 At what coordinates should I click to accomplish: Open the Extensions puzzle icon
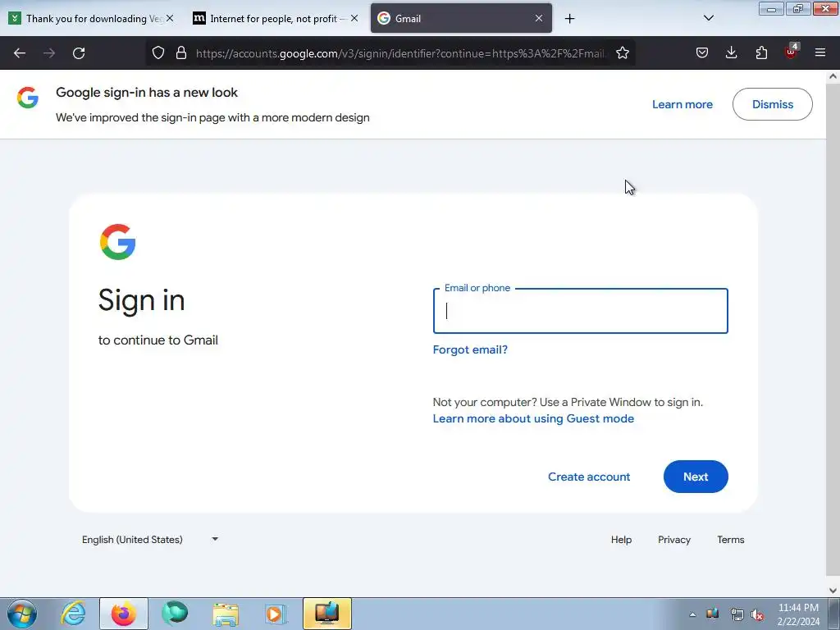point(761,52)
